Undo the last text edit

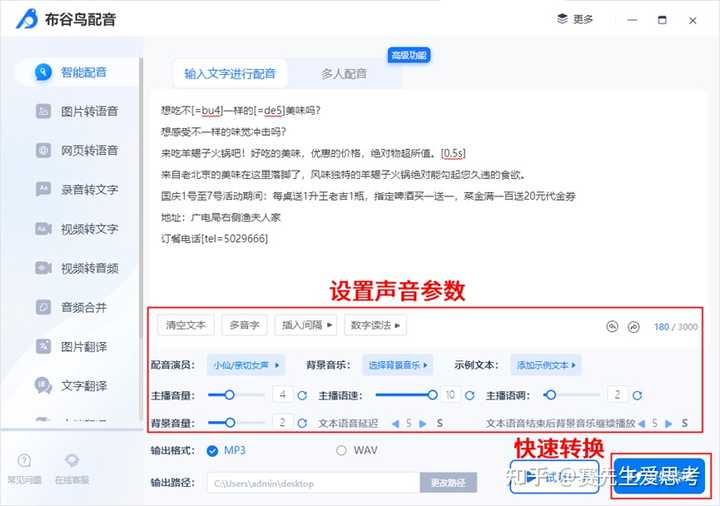coord(612,326)
